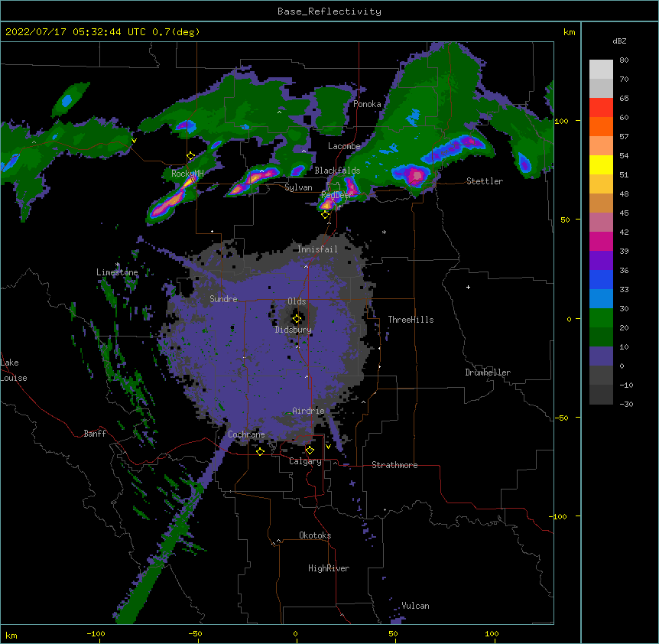
Task: Click the yellow diamond marker below Cochrane
Action: pyautogui.click(x=260, y=451)
